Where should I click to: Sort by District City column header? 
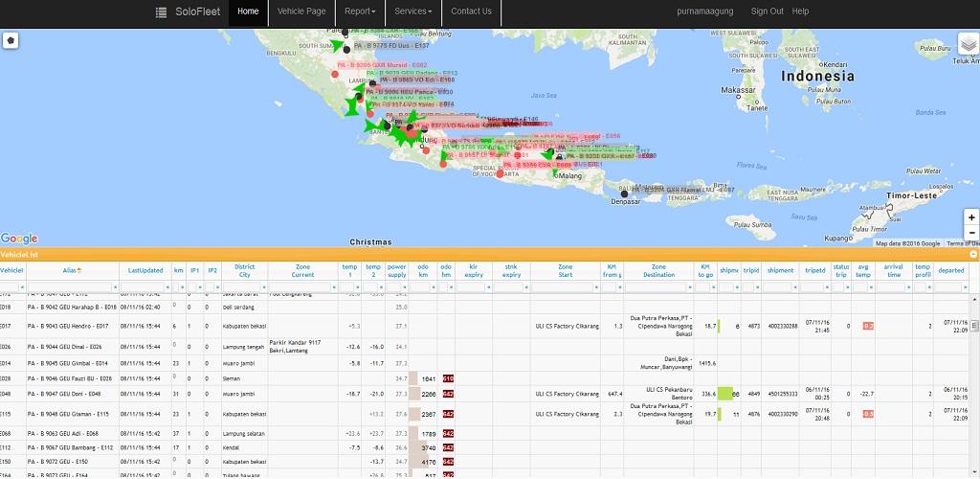pos(244,271)
